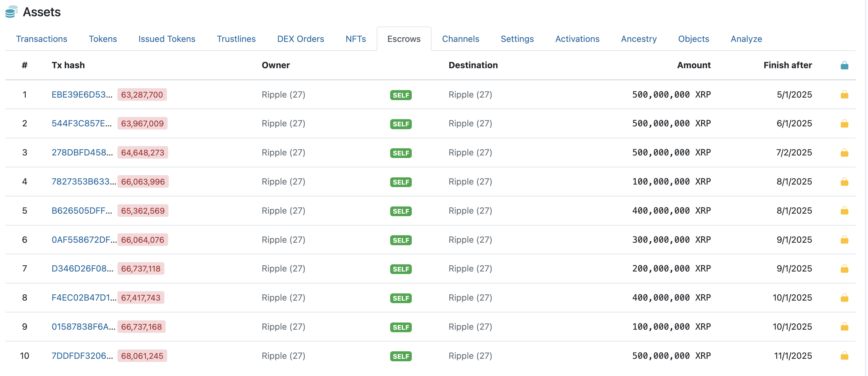Click the Finish after column header
Screen dimensions: 868x376
pos(788,65)
